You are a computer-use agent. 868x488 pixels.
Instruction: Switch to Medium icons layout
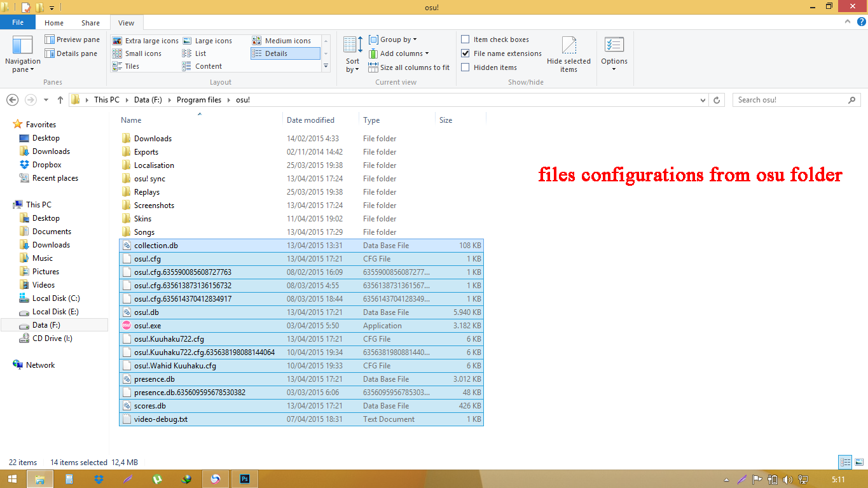point(282,41)
